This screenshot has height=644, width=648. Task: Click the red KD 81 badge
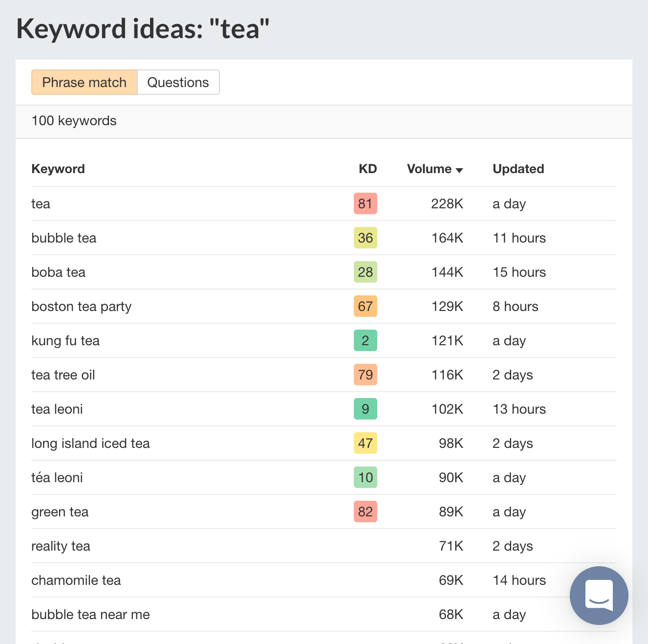[365, 204]
